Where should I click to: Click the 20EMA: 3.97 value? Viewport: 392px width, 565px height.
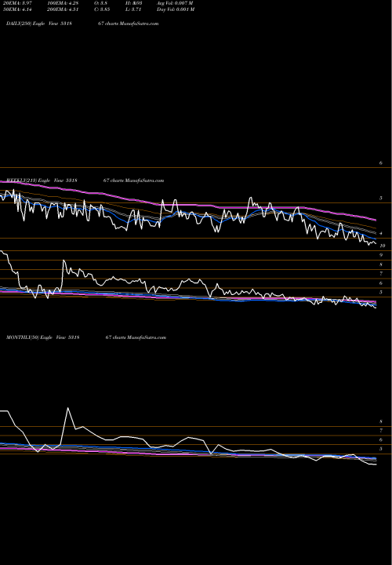point(17,3)
